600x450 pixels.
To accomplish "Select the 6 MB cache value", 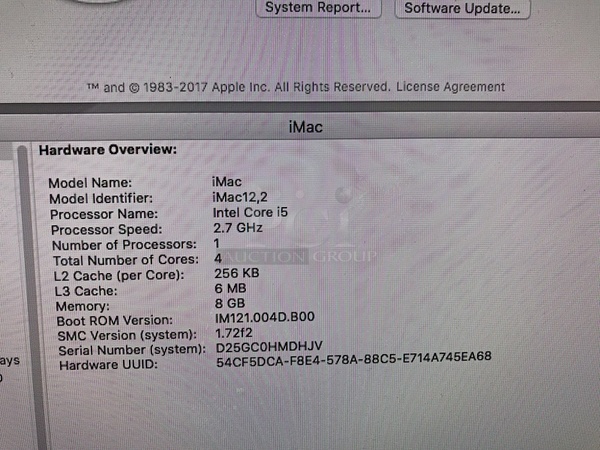I will (230, 288).
